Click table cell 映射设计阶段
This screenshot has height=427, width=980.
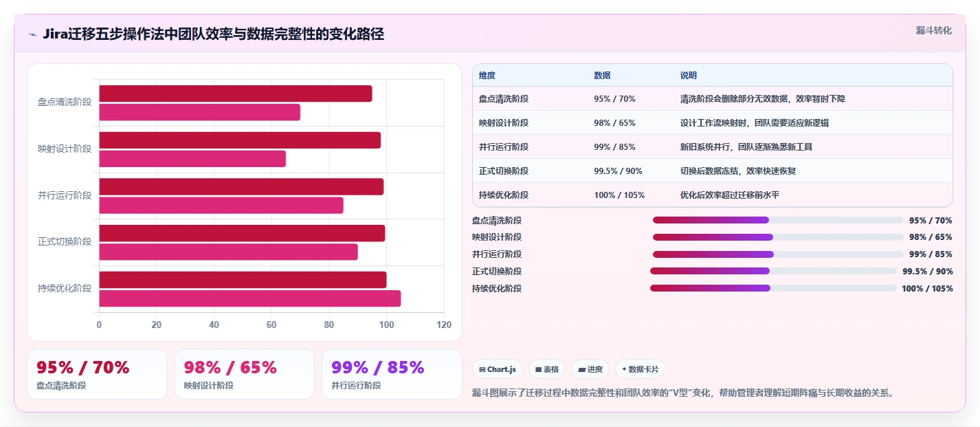coord(504,123)
